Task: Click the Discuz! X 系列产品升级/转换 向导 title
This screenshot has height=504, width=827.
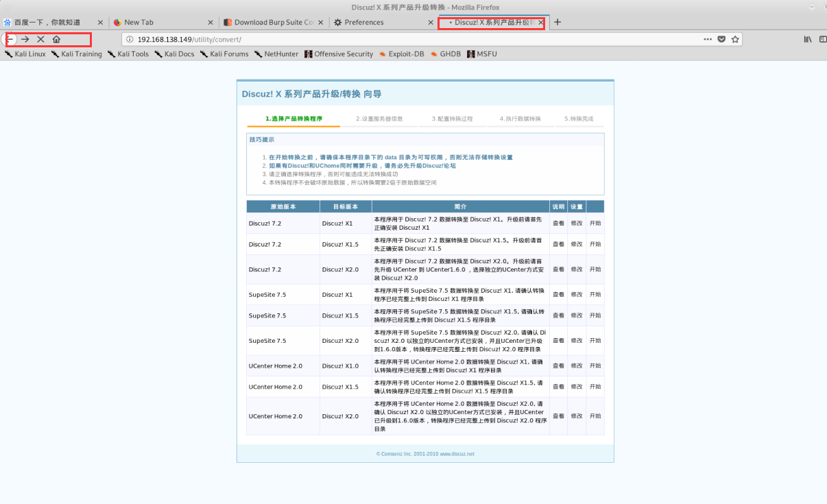Action: (x=311, y=94)
